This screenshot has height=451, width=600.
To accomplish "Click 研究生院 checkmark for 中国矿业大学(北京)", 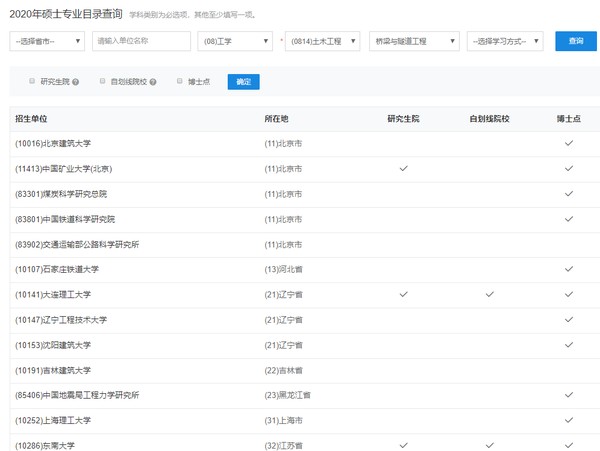I will pyautogui.click(x=403, y=168).
